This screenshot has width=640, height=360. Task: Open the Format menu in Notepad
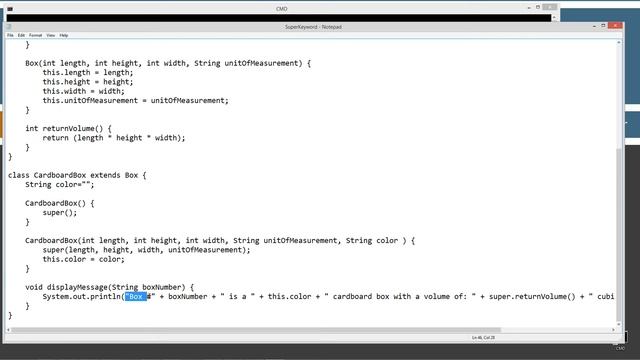pos(36,36)
